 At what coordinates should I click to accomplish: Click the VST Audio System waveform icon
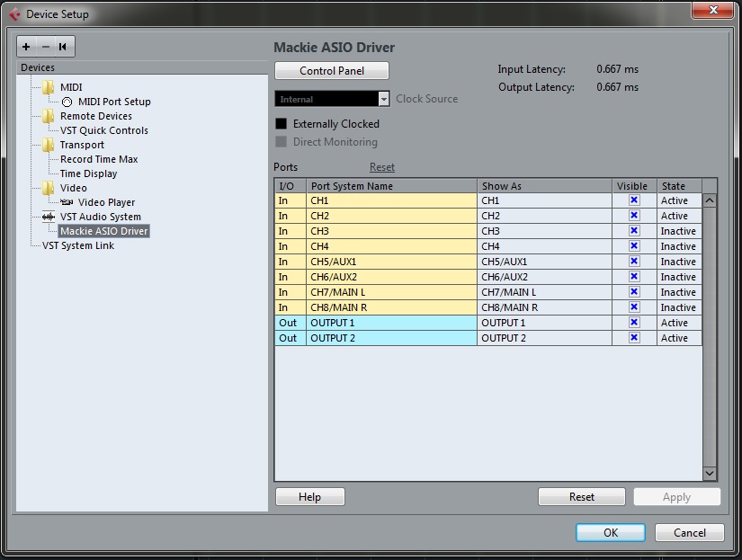pos(49,217)
